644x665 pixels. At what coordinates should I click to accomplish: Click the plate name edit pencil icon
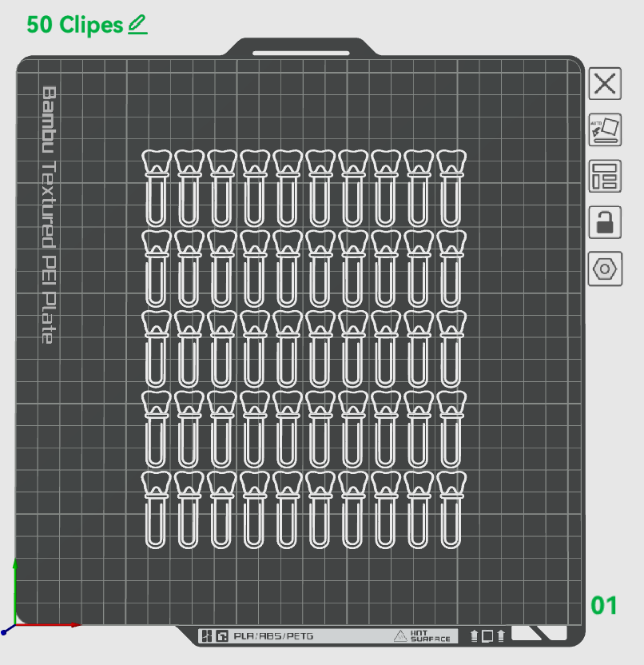[137, 25]
